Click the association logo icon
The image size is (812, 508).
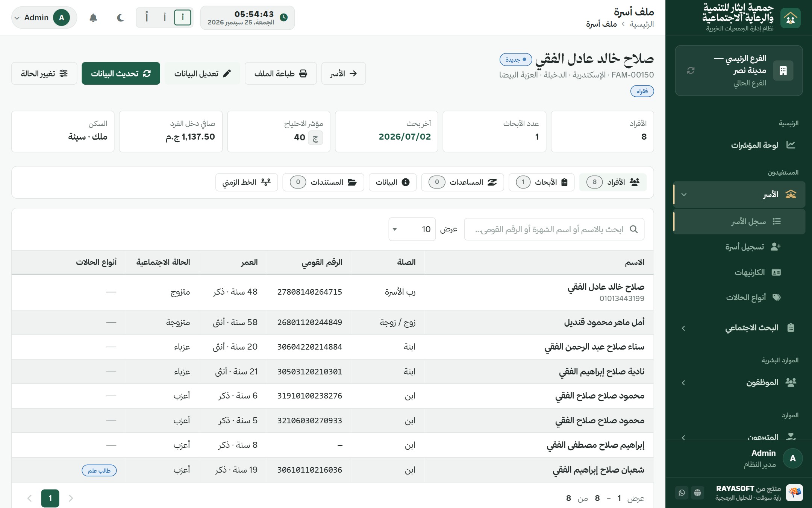click(x=790, y=18)
